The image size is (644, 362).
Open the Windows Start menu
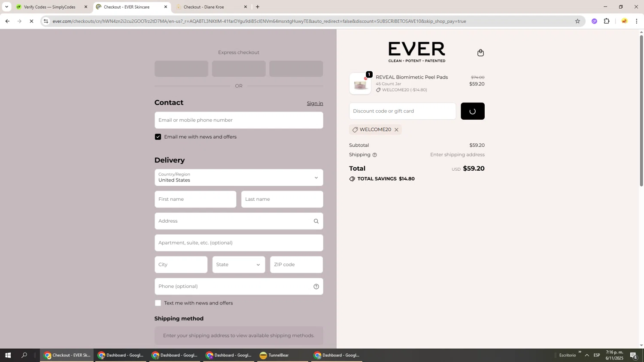pos(7,355)
